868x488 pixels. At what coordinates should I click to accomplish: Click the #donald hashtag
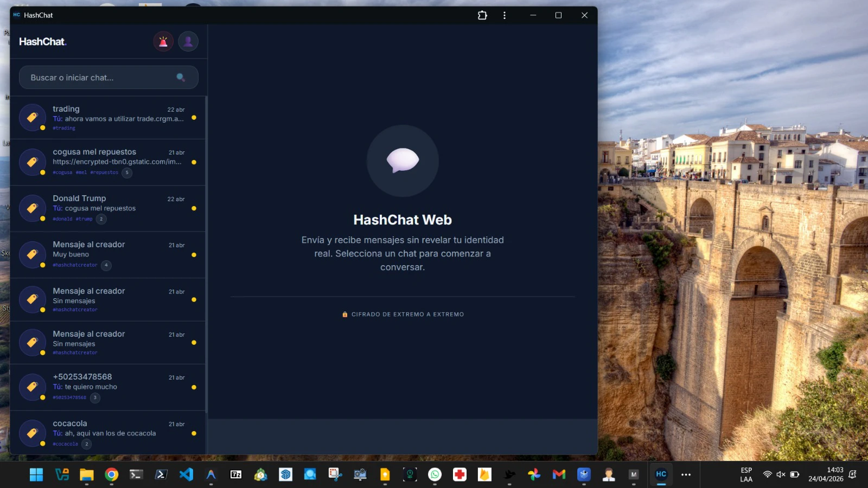[62, 219]
